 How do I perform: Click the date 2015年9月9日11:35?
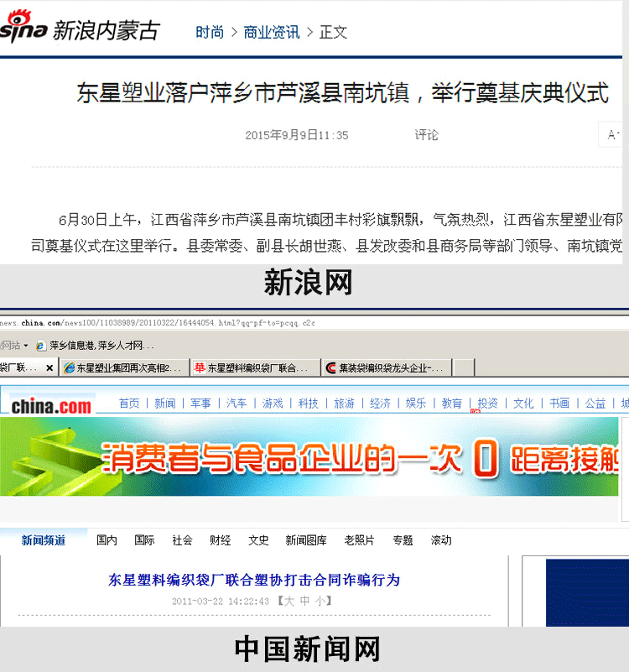(x=297, y=135)
